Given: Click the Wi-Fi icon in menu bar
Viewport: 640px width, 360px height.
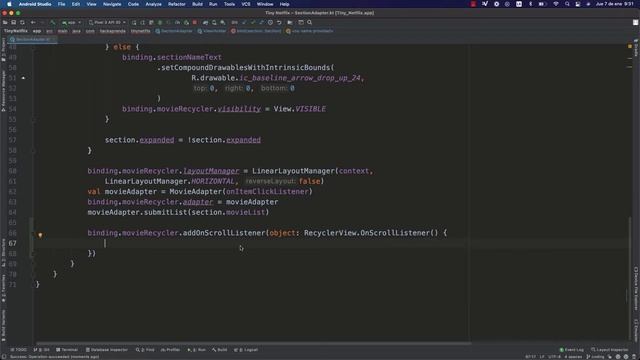Looking at the screenshot, I should pos(556,4).
